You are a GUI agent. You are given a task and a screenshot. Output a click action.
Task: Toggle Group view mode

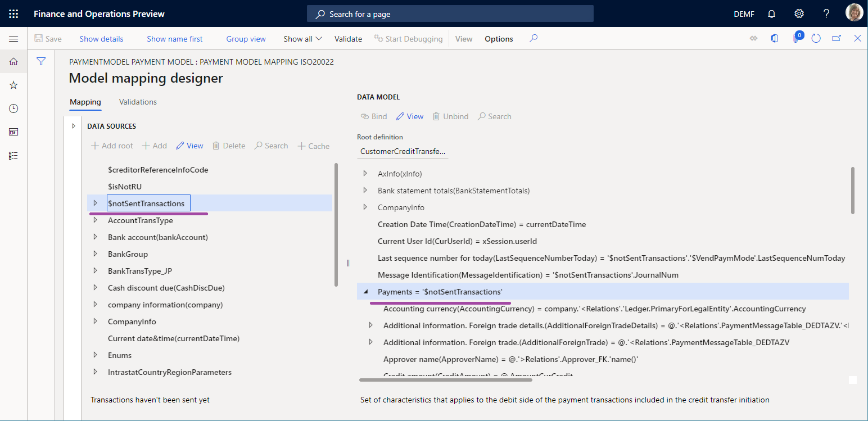pos(246,38)
